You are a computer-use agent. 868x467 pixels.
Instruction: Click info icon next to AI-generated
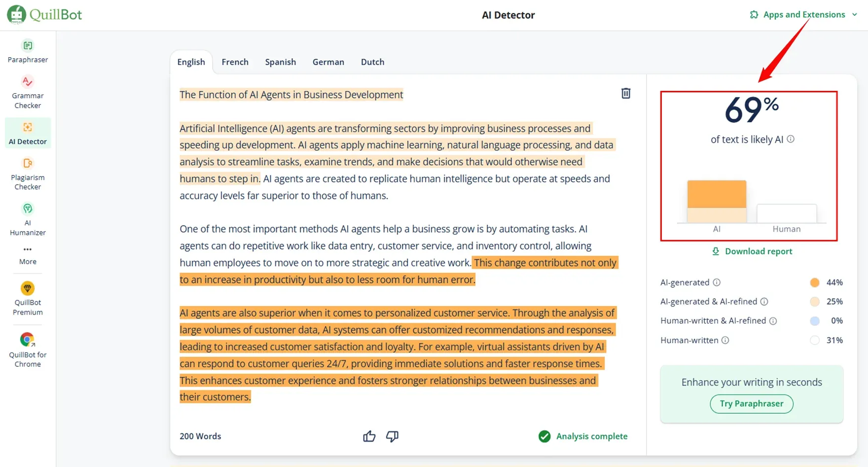point(717,282)
